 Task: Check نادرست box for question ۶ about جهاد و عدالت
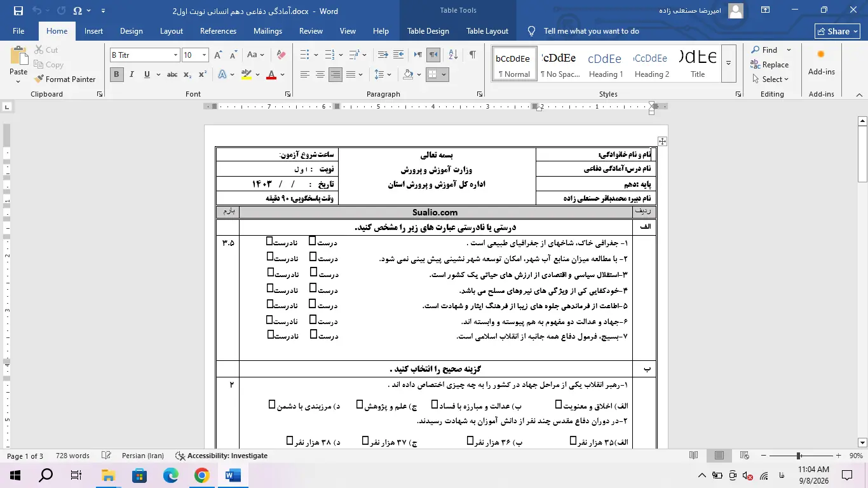pyautogui.click(x=269, y=319)
